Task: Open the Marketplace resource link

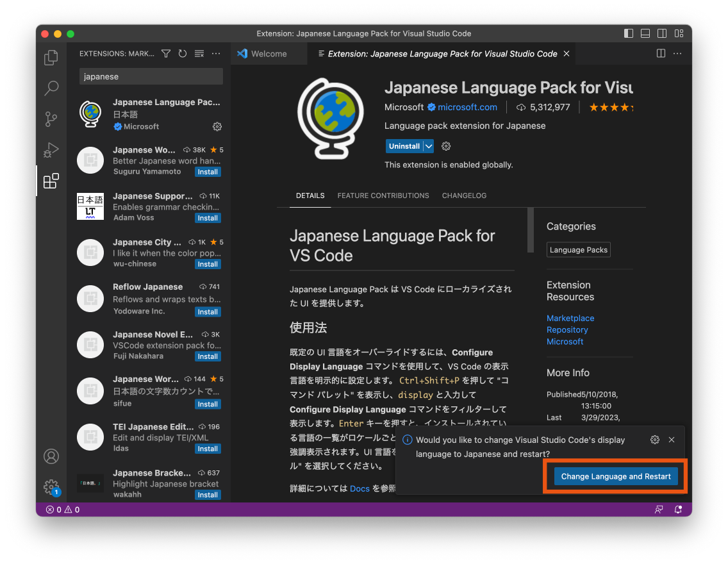Action: (x=570, y=318)
